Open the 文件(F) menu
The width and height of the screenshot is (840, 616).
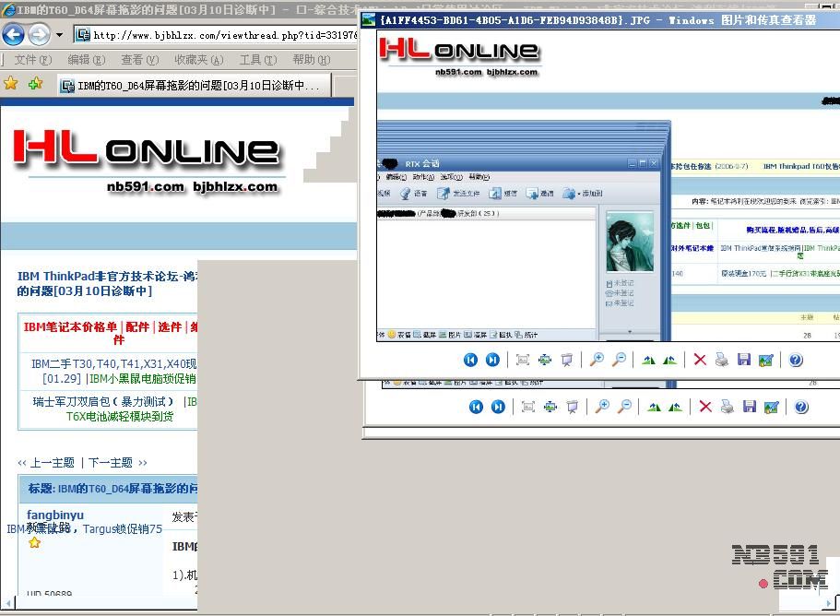(32, 59)
